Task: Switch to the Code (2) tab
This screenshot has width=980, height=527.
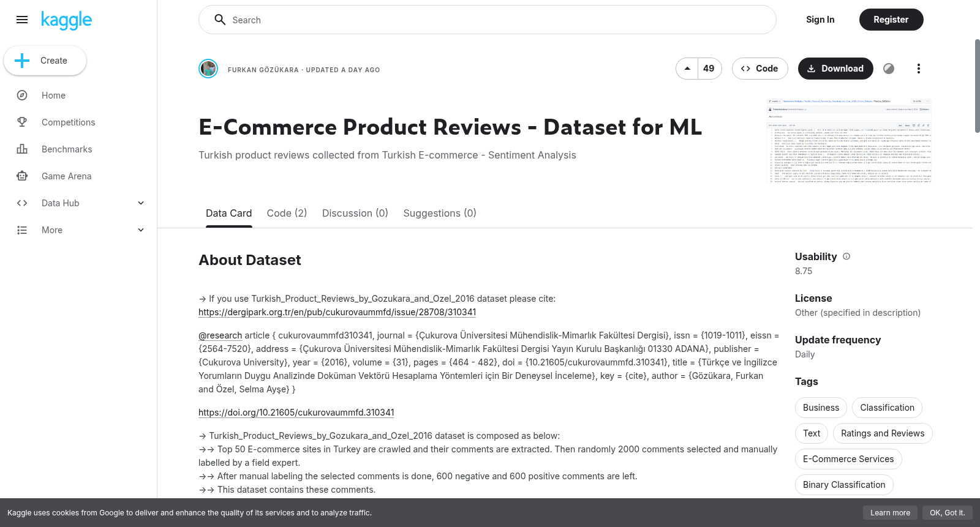Action: pos(287,213)
